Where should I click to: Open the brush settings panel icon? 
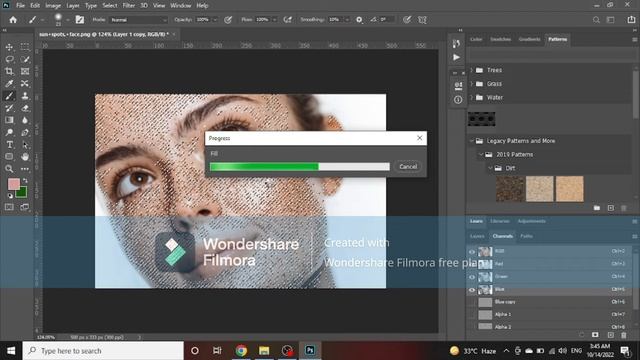tap(80, 20)
